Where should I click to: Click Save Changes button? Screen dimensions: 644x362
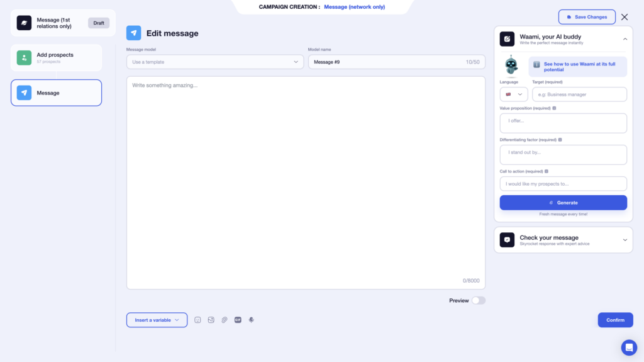(x=587, y=17)
